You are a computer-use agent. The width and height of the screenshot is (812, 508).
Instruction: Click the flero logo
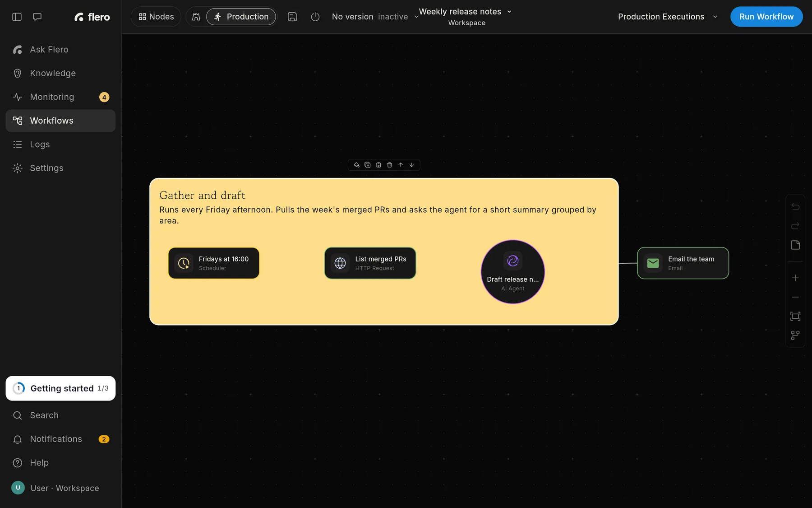[x=92, y=17]
